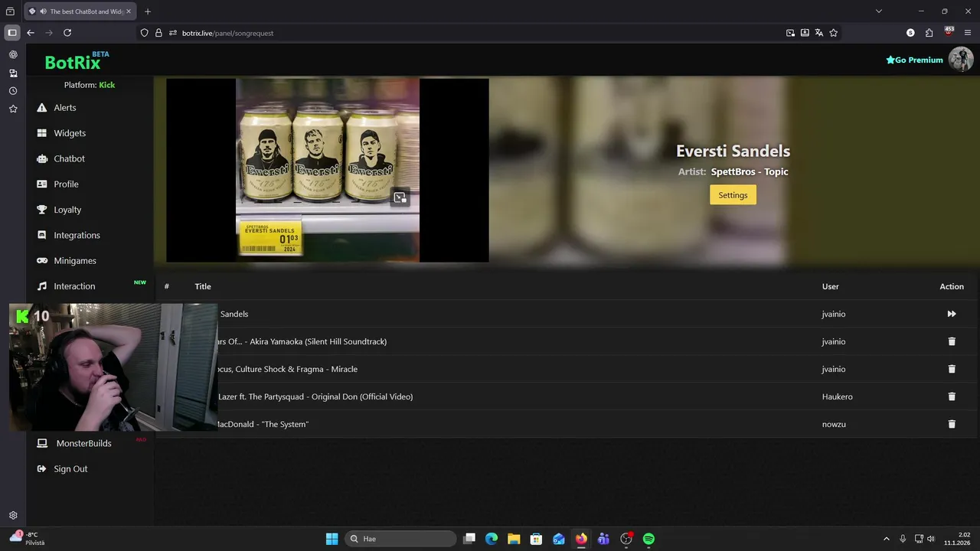This screenshot has height=551, width=980.
Task: Open the Windows Start menu
Action: tap(332, 539)
